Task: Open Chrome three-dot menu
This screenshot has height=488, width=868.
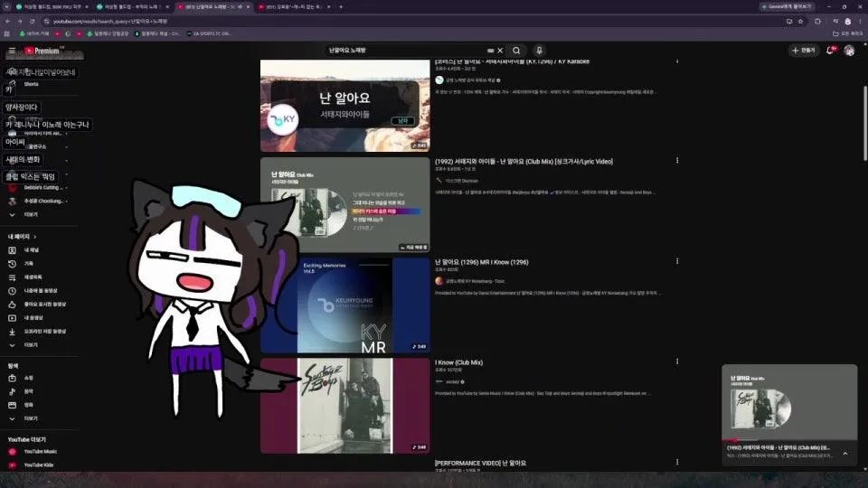Action: click(x=860, y=21)
